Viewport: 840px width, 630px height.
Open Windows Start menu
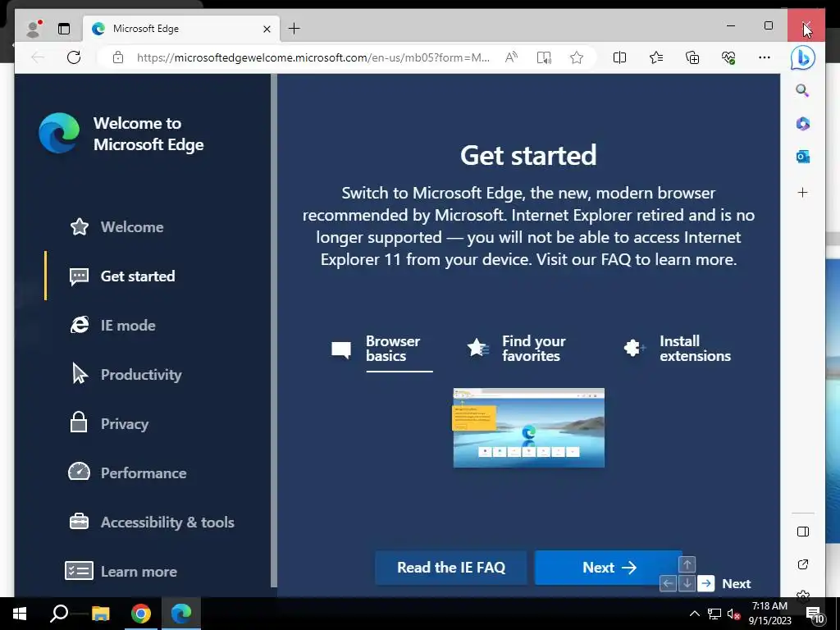pyautogui.click(x=20, y=614)
